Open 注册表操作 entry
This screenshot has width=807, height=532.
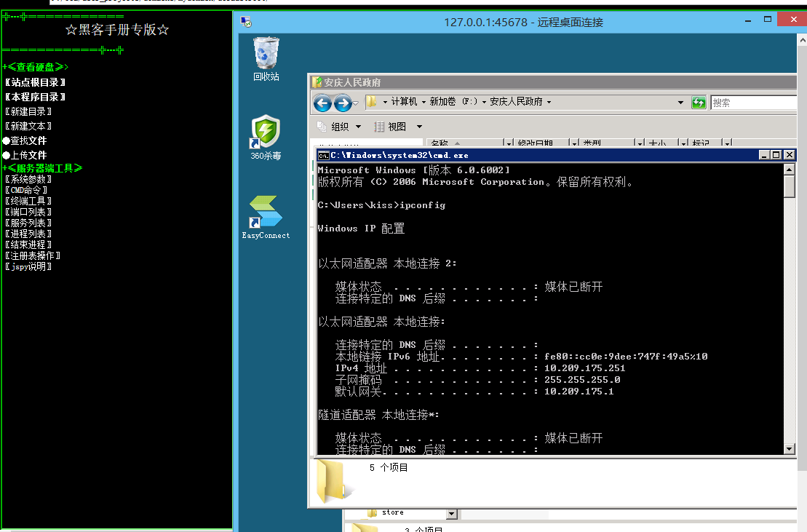pos(33,255)
